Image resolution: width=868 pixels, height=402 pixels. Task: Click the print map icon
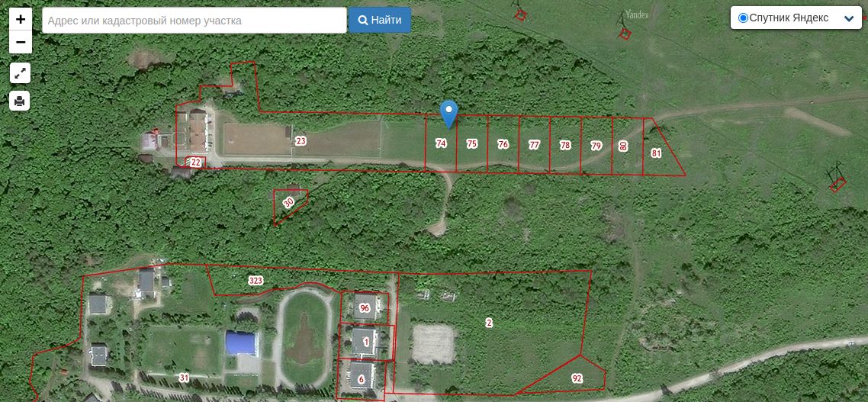(x=20, y=101)
